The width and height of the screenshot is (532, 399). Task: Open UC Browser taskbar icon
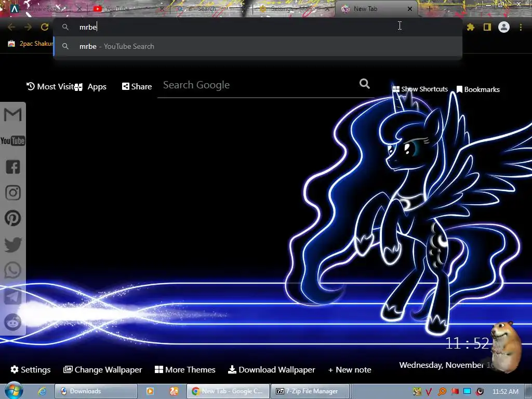174,391
